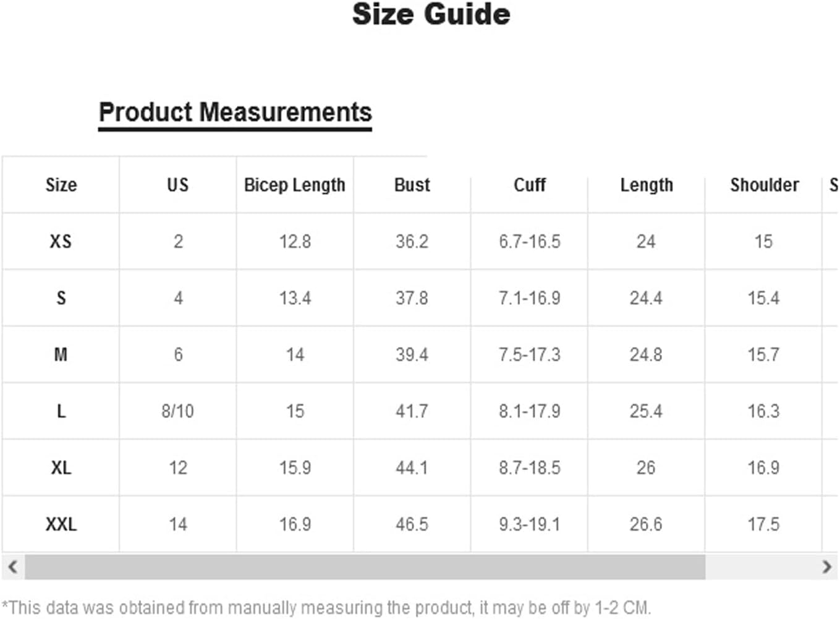Select the Bicep Length column header
840x619 pixels.
[x=295, y=185]
